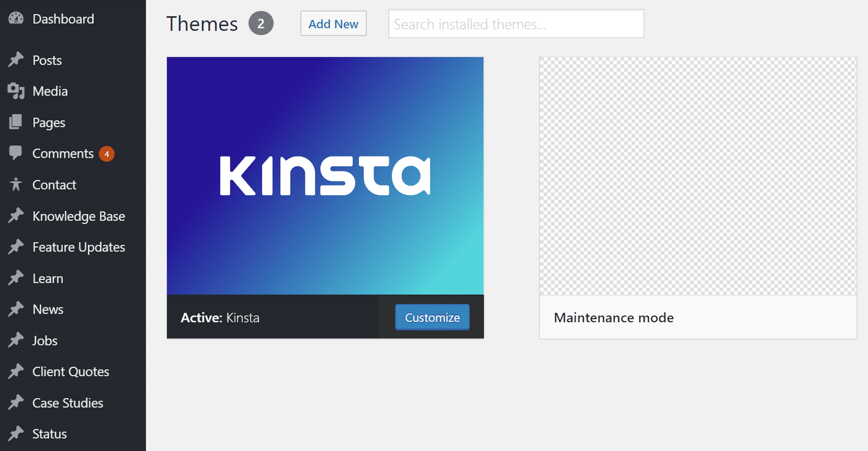
Task: Navigate to Case Studies
Action: pos(67,403)
